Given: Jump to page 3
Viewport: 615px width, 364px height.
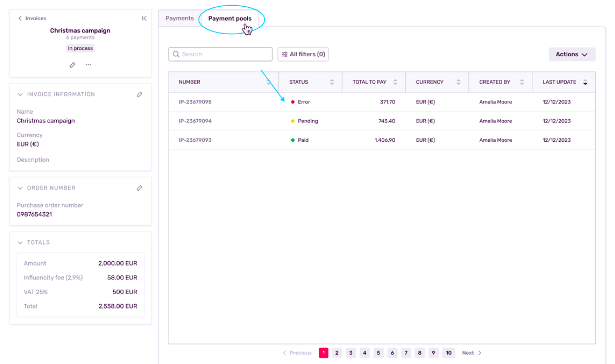Looking at the screenshot, I should click(351, 353).
